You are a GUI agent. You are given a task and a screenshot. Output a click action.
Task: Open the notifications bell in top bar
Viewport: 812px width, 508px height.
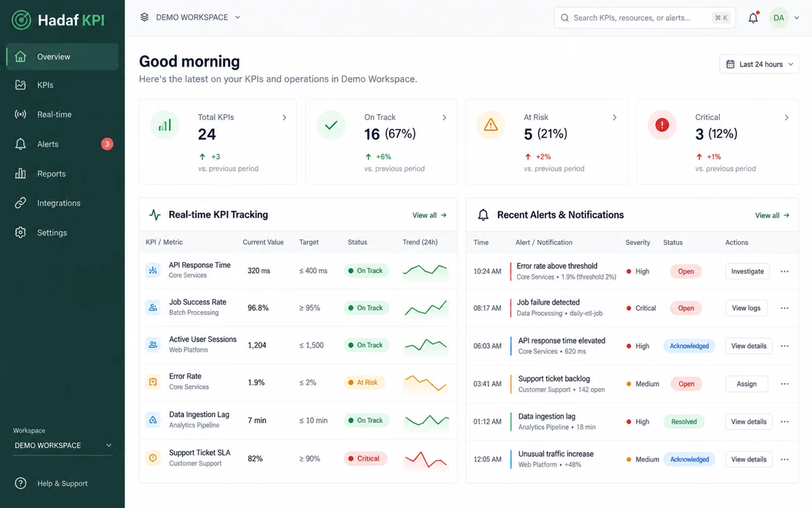click(x=753, y=18)
